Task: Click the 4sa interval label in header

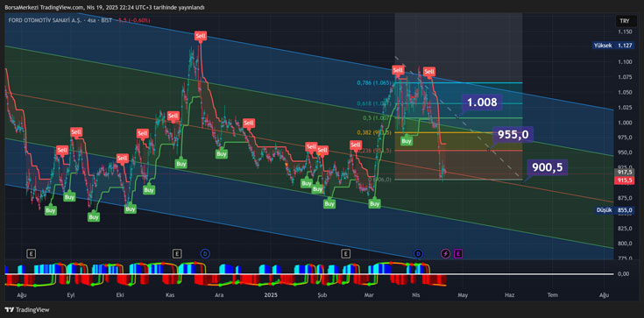Action: [93, 20]
